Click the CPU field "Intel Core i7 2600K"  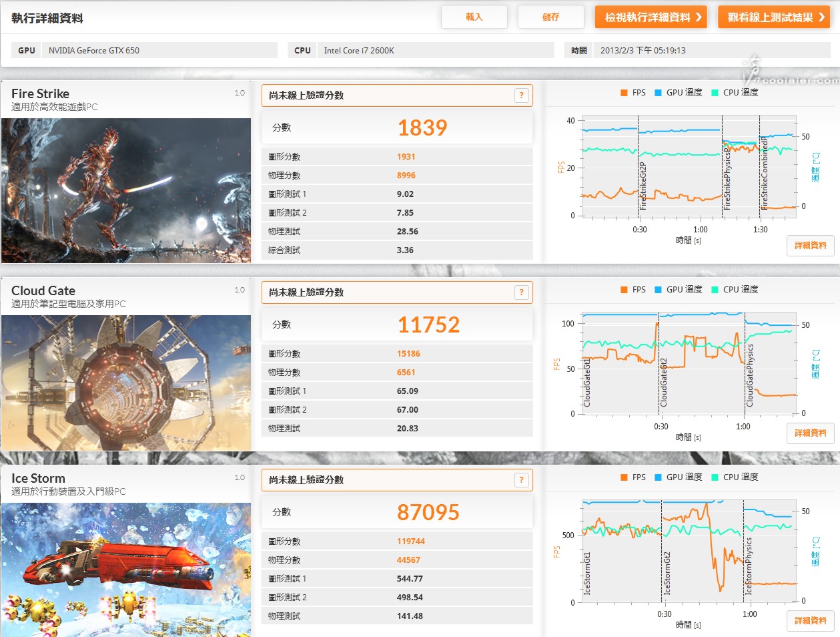point(436,50)
